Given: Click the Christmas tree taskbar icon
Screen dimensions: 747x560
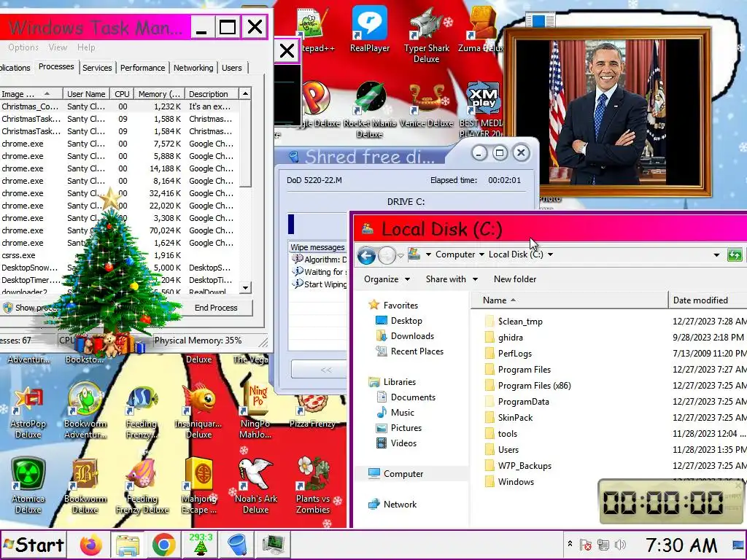Looking at the screenshot, I should pyautogui.click(x=201, y=544).
